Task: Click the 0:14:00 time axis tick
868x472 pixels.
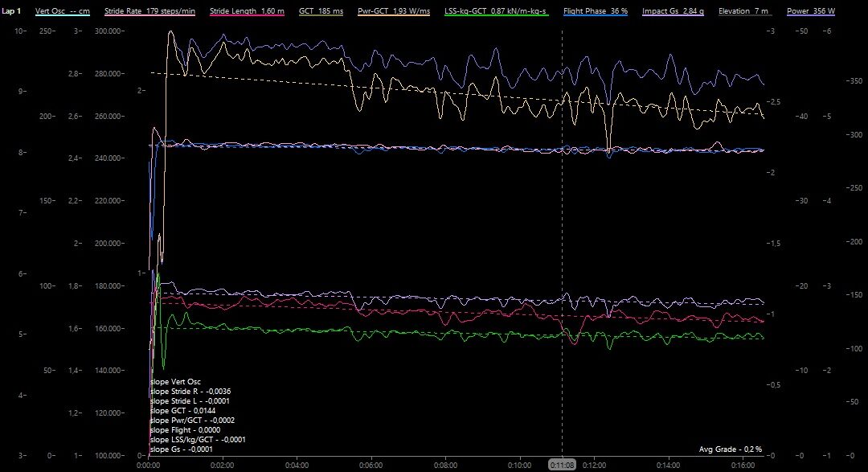Action: tap(668, 466)
